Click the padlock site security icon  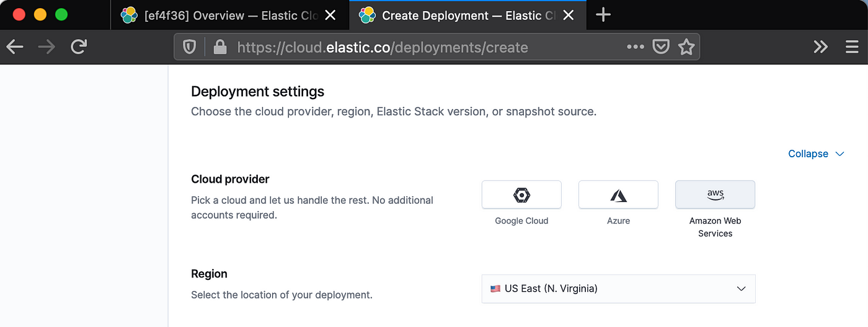[219, 47]
